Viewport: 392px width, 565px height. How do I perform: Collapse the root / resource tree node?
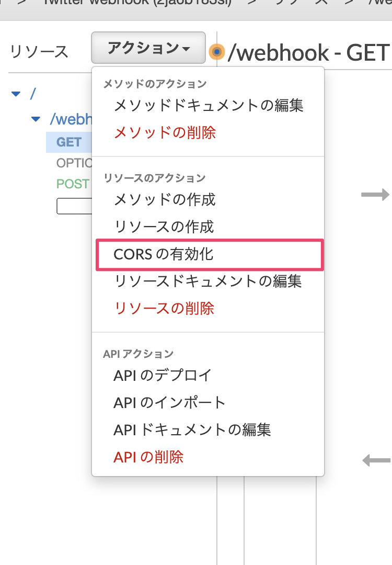click(x=16, y=94)
